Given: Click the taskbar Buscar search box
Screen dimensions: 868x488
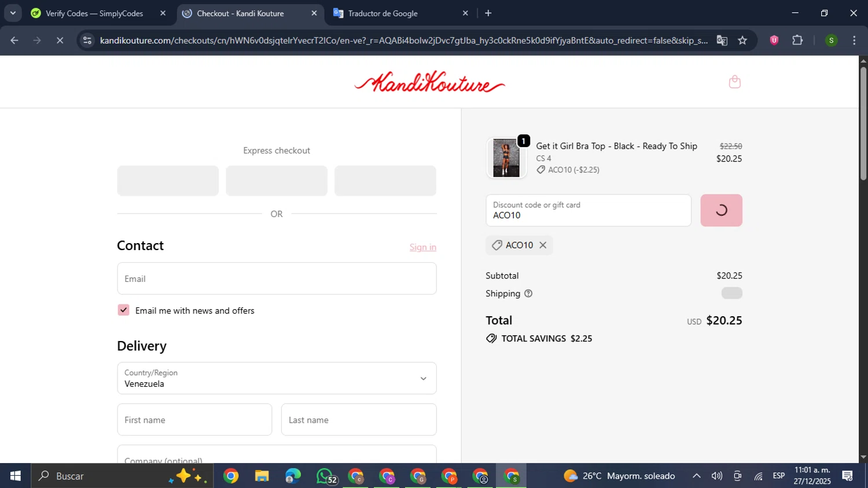Looking at the screenshot, I should [x=122, y=476].
